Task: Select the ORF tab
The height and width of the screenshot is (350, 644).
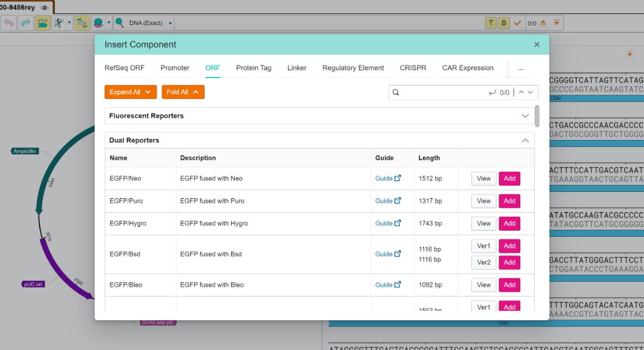Action: click(213, 68)
